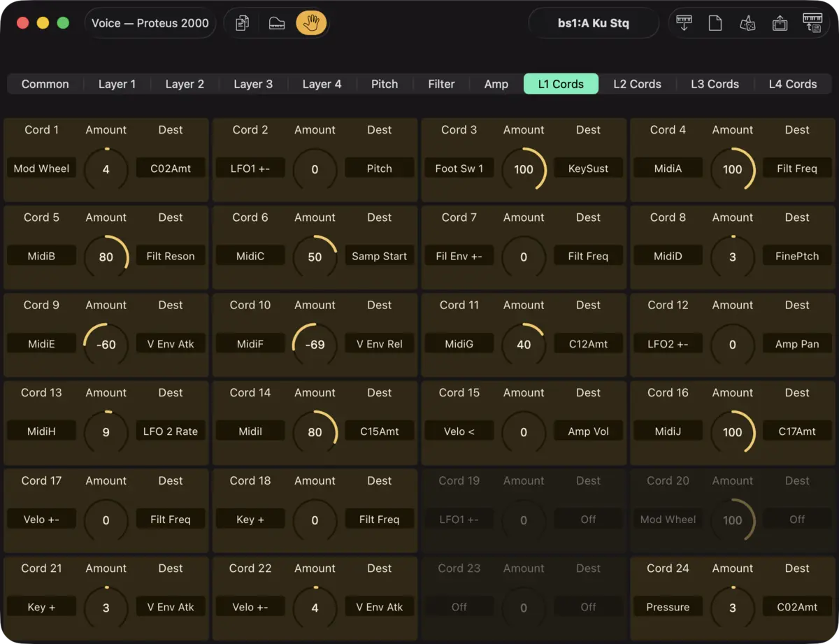Switch to the Layer 2 tab
839x644 pixels.
click(185, 84)
